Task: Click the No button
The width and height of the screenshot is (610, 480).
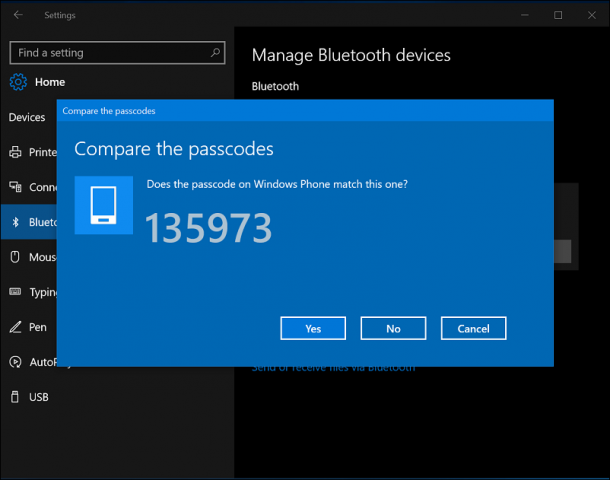Action: (393, 328)
